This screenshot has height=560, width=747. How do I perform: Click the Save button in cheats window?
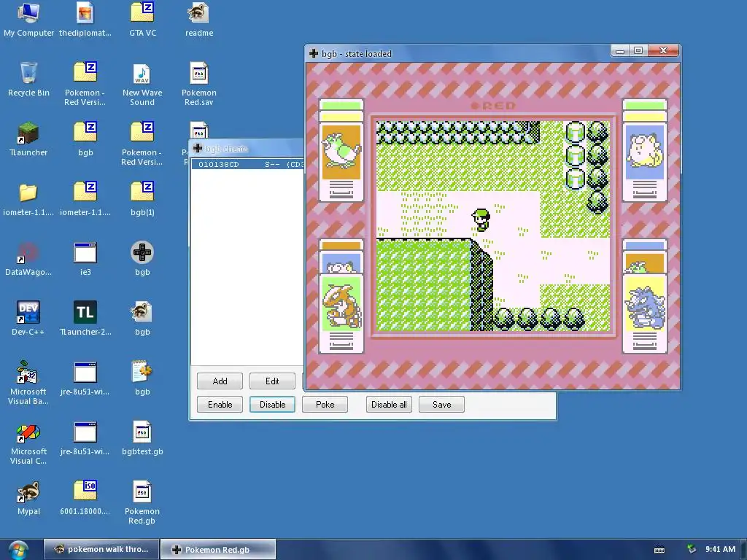coord(441,404)
